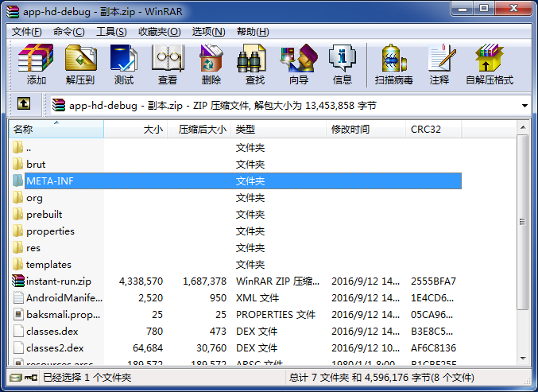Launch the 向导 (Wizard) tool
Screen dimensions: 538x392
coord(299,64)
